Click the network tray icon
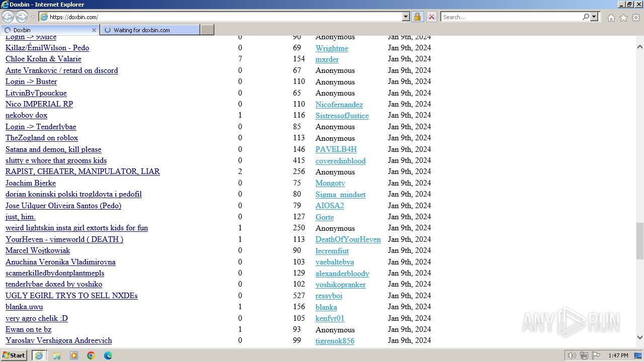This screenshot has height=362, width=644. tap(584, 355)
